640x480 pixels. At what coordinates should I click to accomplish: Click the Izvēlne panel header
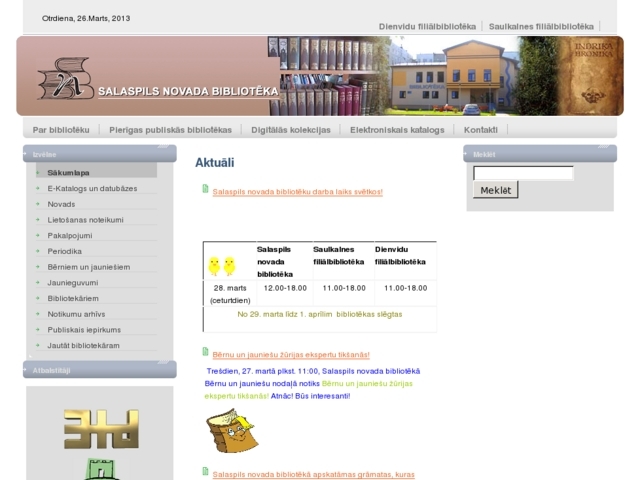click(x=100, y=154)
